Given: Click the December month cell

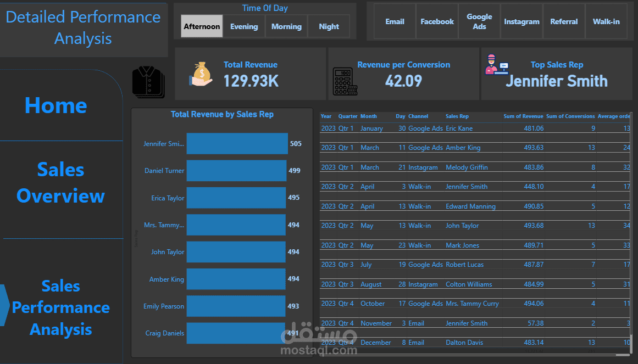Looking at the screenshot, I should tap(375, 343).
